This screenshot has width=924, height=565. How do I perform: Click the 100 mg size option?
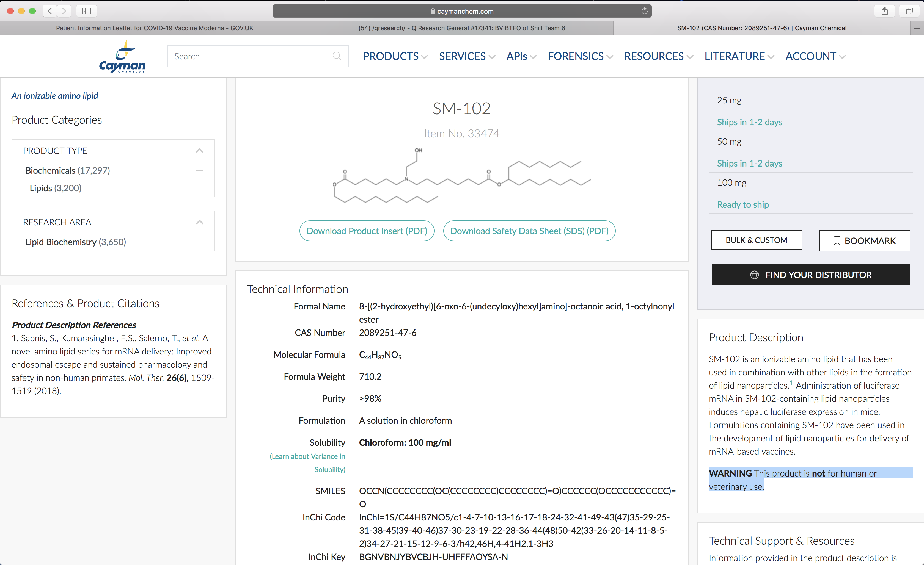click(732, 182)
